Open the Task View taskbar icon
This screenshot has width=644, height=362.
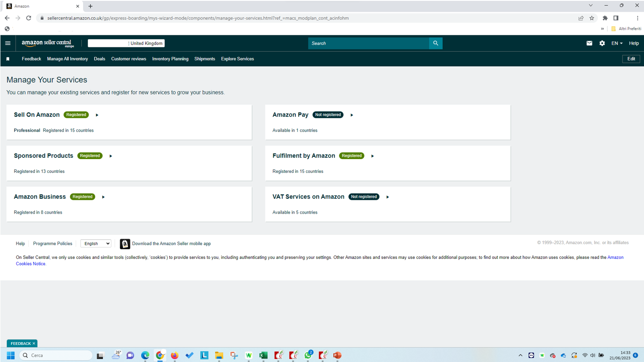tap(100, 355)
